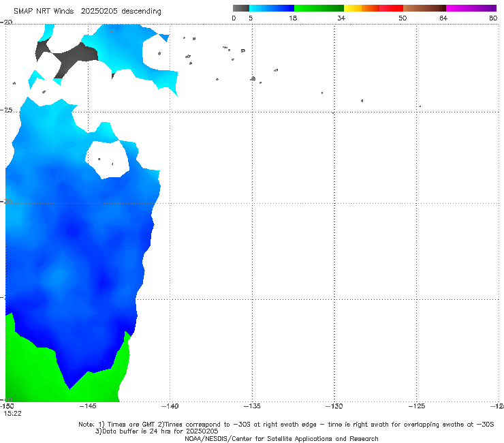Image resolution: width=504 pixels, height=443 pixels.
Task: Click the longitude label '-130'
Action: coord(334,406)
